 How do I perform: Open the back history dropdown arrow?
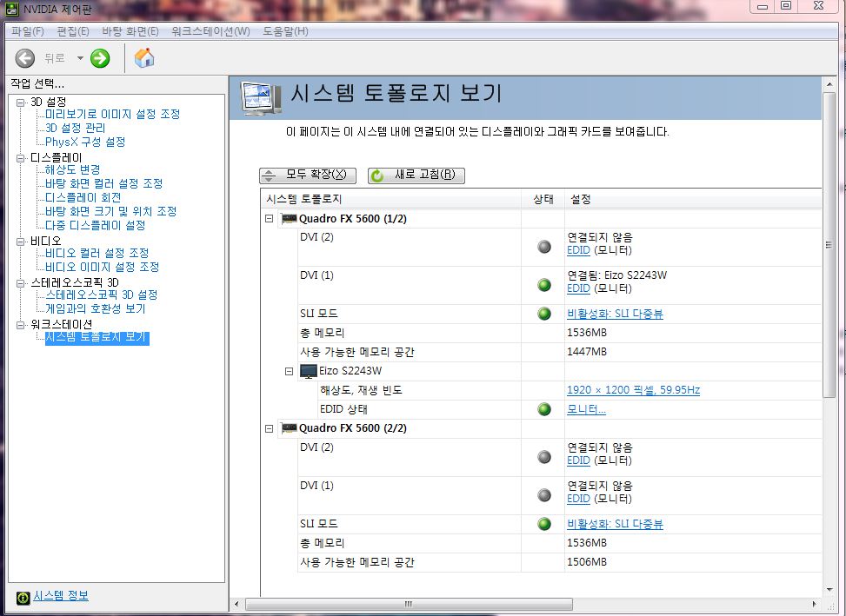[x=80, y=57]
